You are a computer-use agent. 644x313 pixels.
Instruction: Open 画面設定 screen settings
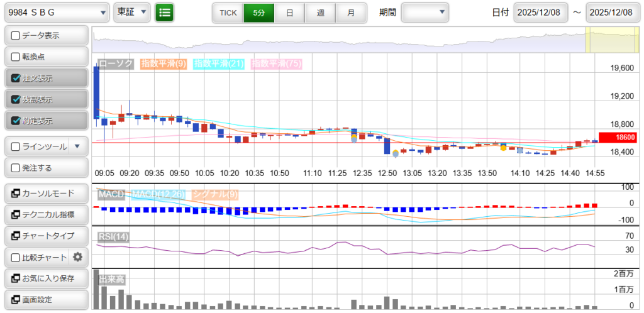45,300
